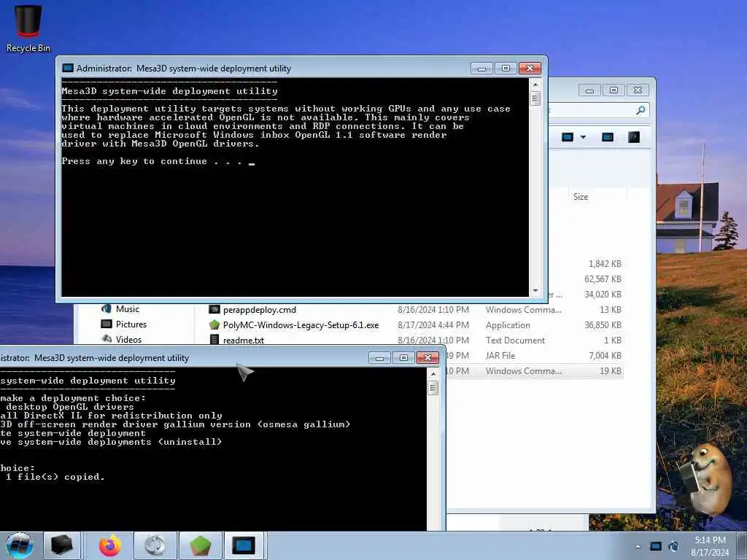Close the Explorer window
Viewport: 747px width, 560px height.
coord(638,90)
